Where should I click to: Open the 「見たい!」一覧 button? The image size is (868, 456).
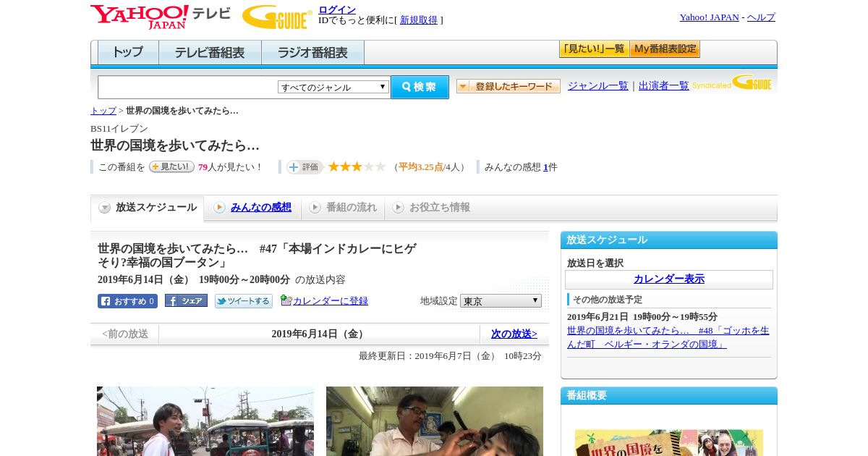tap(594, 49)
